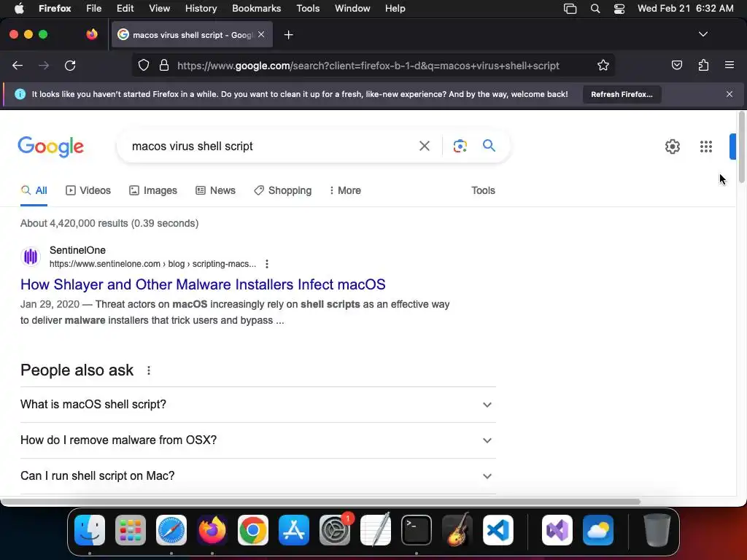Image resolution: width=747 pixels, height=560 pixels.
Task: Launch Terminal from the dock
Action: [x=417, y=530]
